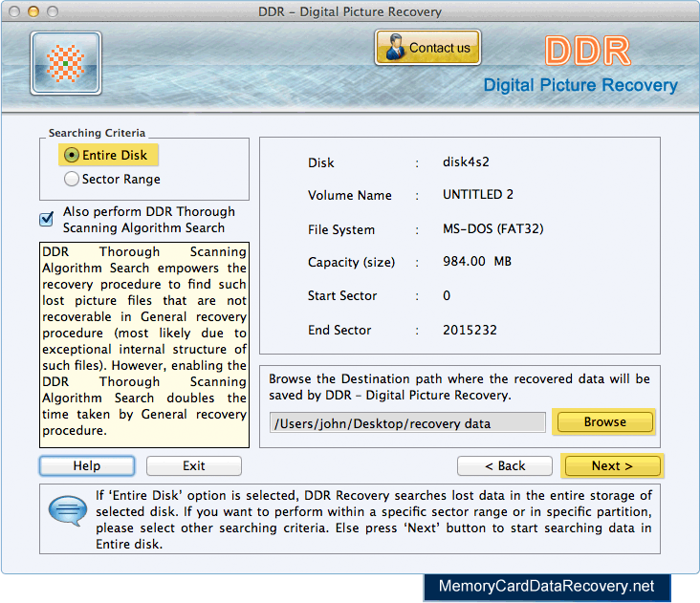Open Help for the application
The width and height of the screenshot is (700, 603).
87,466
